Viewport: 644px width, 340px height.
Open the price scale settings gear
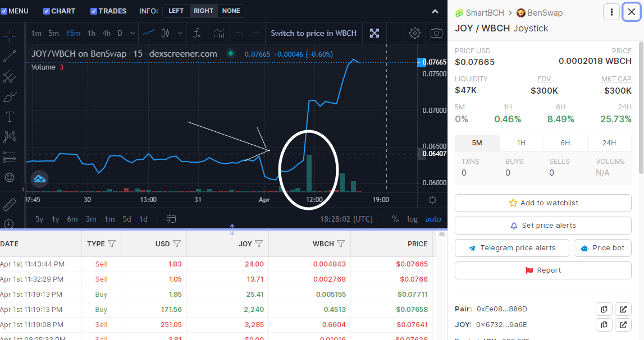point(432,200)
